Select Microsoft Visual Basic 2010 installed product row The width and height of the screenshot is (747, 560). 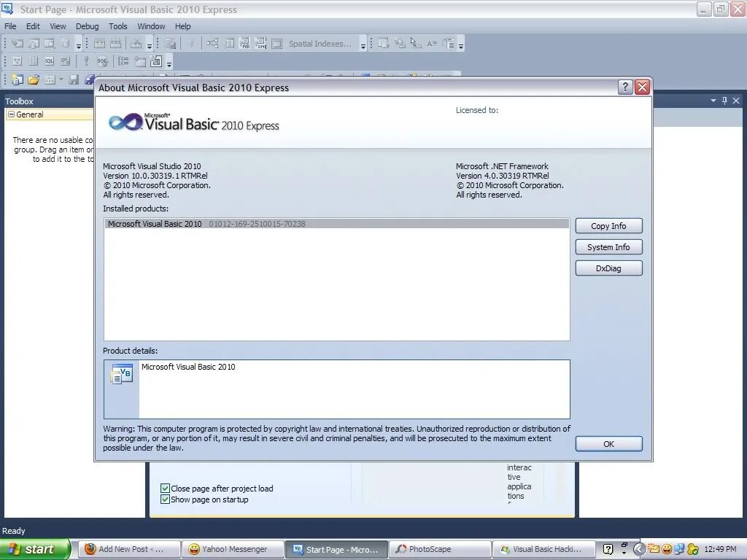(x=336, y=224)
